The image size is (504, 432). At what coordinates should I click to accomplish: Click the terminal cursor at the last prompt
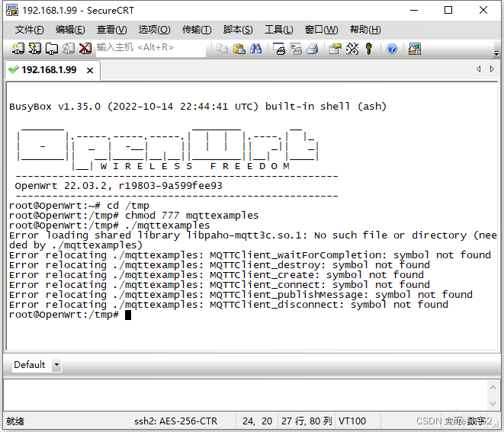point(128,315)
